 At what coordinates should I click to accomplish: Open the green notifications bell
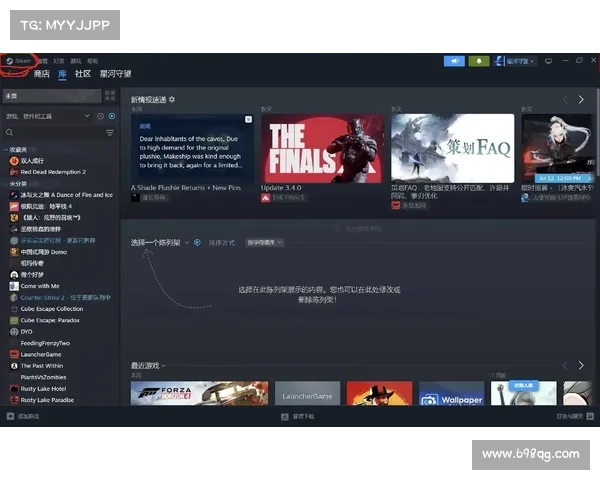coord(479,61)
